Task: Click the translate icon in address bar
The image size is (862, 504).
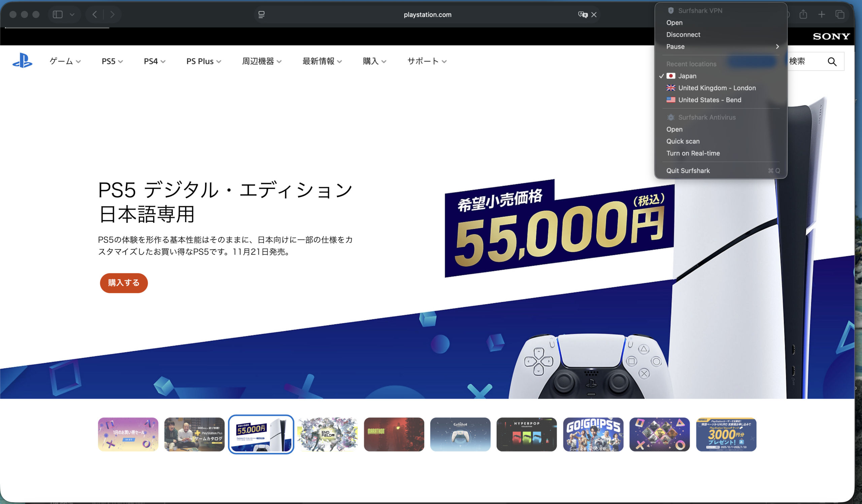Action: (x=583, y=14)
